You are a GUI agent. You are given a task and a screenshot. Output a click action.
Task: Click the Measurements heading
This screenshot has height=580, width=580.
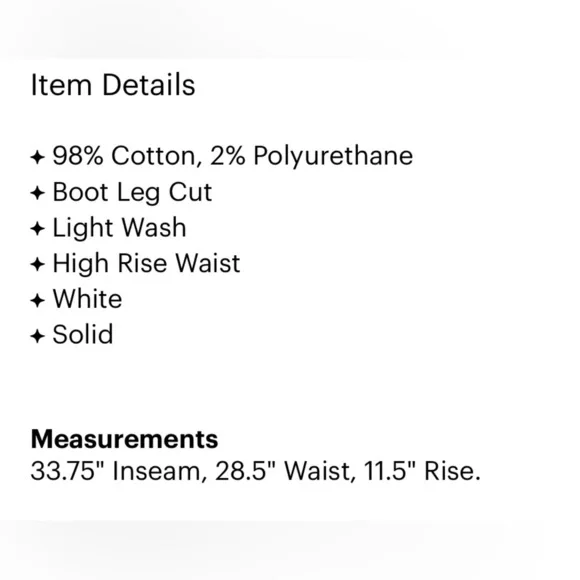pos(124,439)
